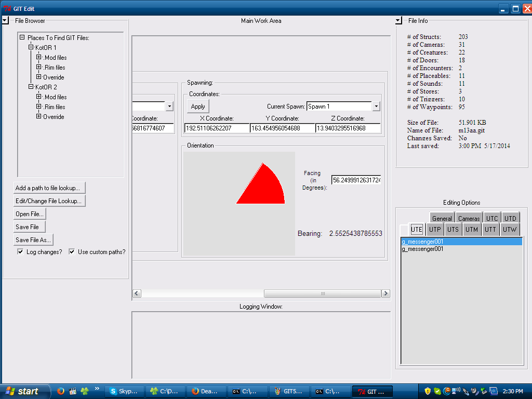The height and width of the screenshot is (399, 532).
Task: Launch Firefox from quick launch bar
Action: (x=61, y=391)
